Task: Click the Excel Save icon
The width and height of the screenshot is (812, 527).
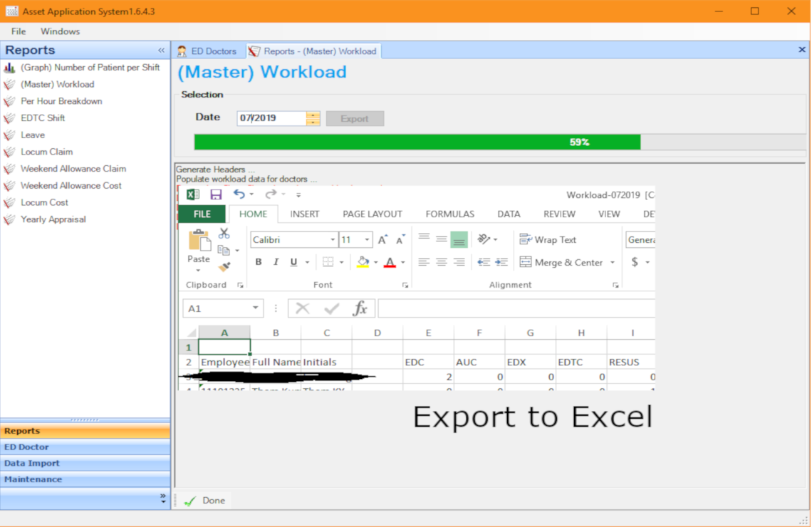Action: click(x=216, y=194)
